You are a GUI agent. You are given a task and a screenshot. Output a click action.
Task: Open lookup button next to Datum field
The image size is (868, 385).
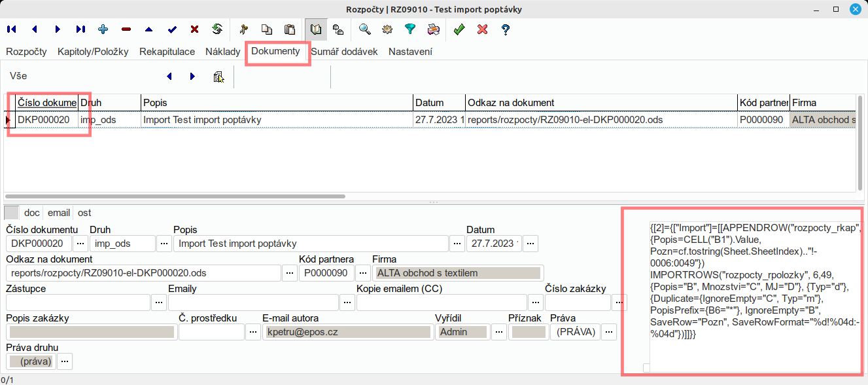coord(530,244)
